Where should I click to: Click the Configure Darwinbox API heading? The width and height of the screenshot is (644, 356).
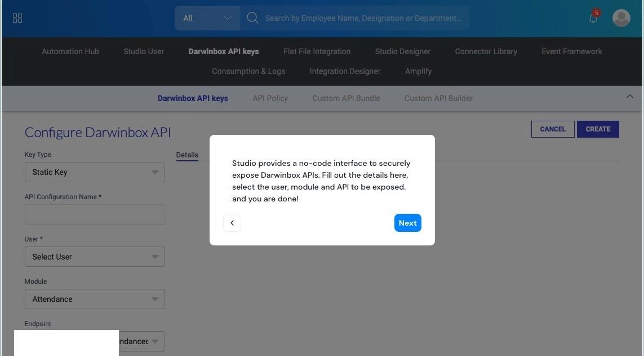(x=97, y=133)
